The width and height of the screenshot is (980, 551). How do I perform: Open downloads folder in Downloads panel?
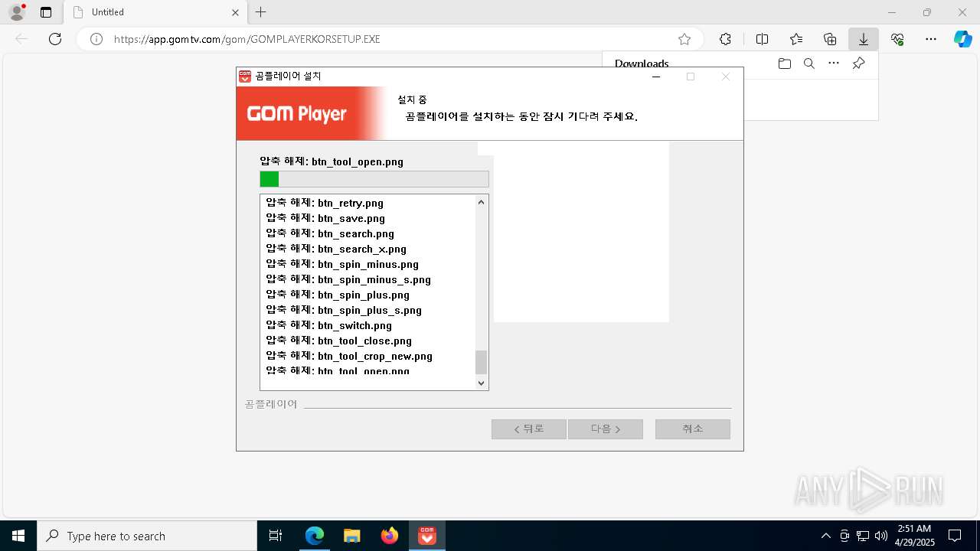784,64
